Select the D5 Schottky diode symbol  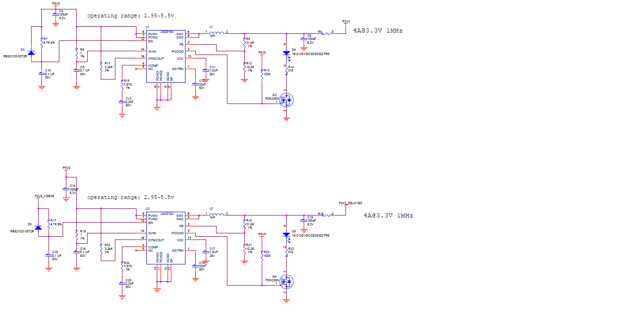tap(39, 228)
